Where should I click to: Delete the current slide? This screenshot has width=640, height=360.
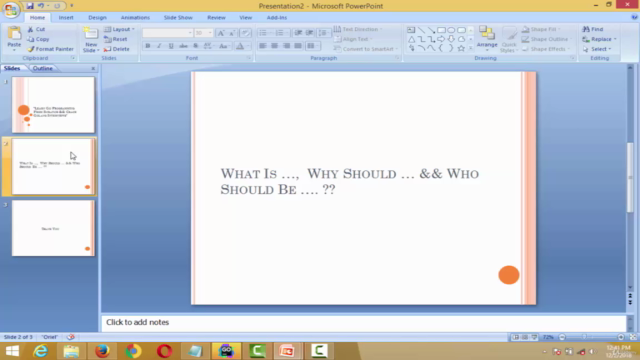coord(117,49)
